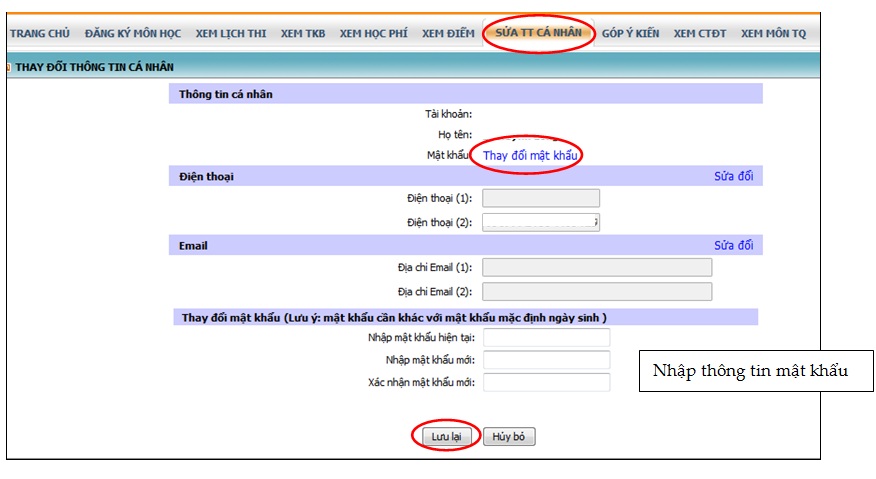Click the Thay đổi mật khẩu link
This screenshot has width=876, height=479.
(x=531, y=156)
